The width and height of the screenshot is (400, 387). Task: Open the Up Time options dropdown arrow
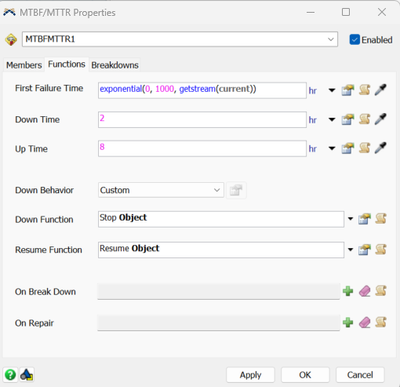point(332,149)
